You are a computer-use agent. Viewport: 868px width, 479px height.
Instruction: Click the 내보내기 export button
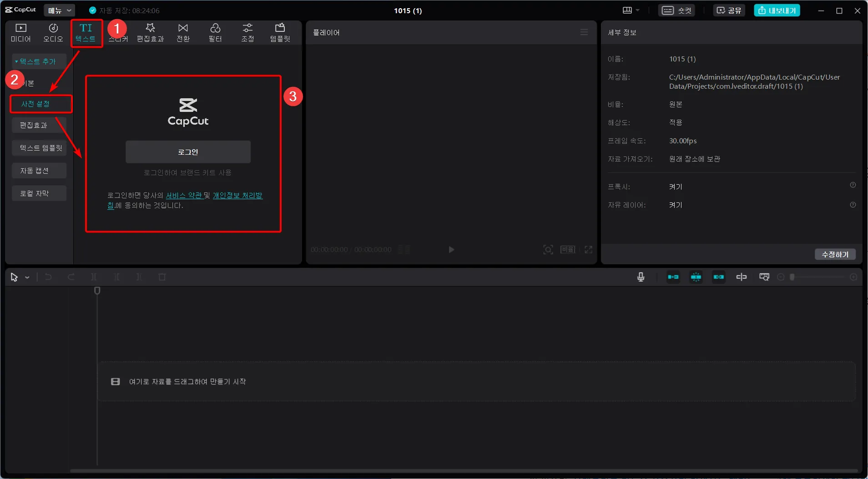(777, 10)
